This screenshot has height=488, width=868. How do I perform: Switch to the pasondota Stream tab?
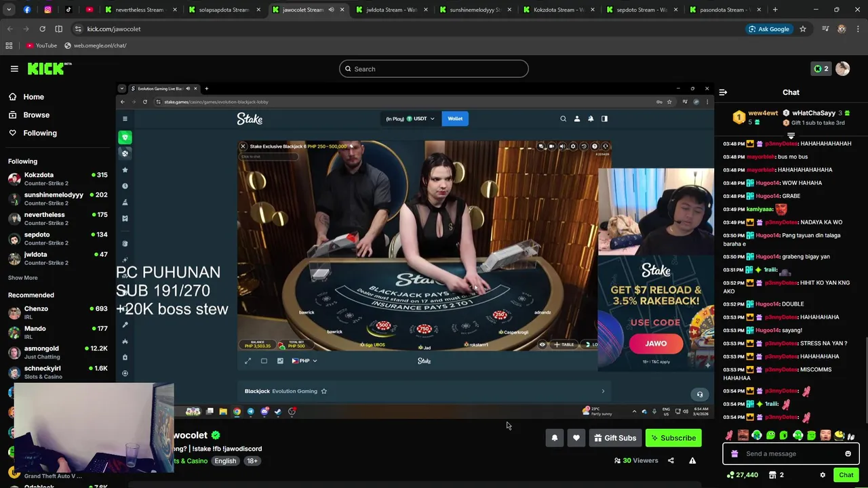coord(724,9)
